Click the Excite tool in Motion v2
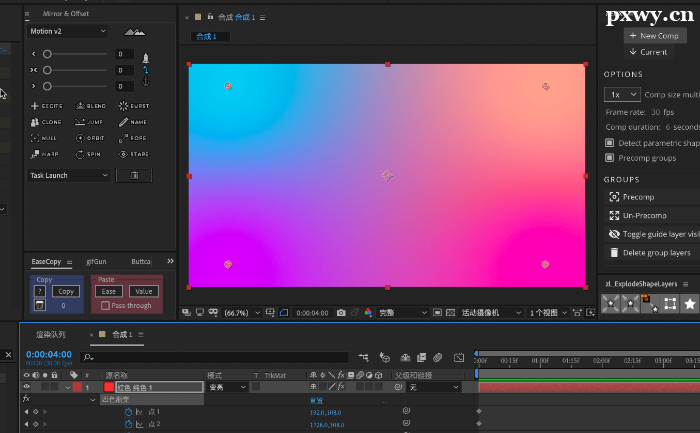Image resolution: width=700 pixels, height=433 pixels. 46,106
